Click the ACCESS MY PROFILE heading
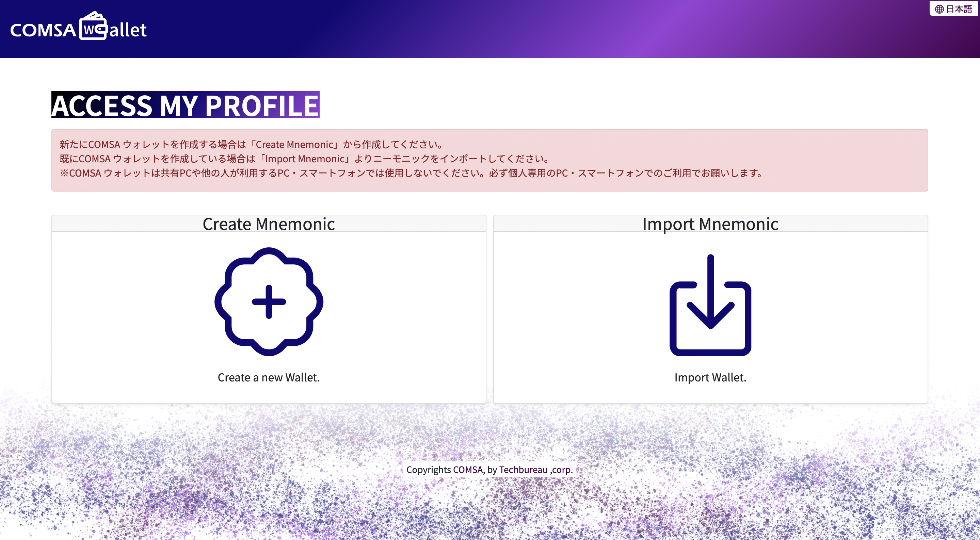This screenshot has width=980, height=540. tap(185, 105)
